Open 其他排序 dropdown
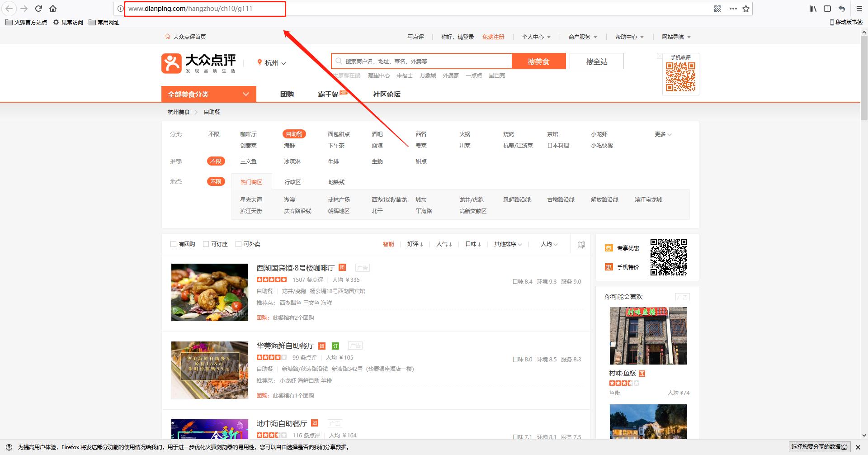The image size is (868, 455). [x=508, y=244]
